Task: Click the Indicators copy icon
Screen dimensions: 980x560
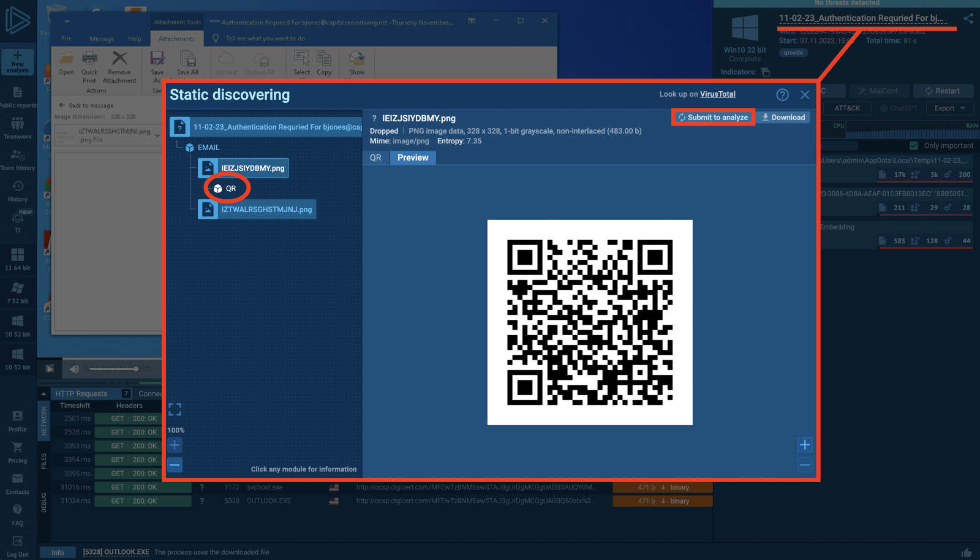Action: point(766,72)
